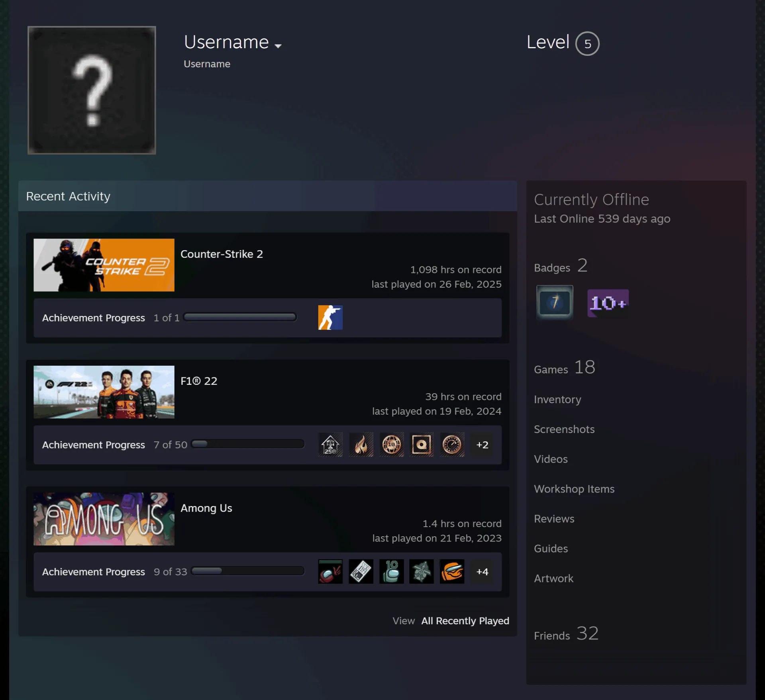Open the Inventory section
Viewport: 765px width, 700px height.
click(x=557, y=400)
